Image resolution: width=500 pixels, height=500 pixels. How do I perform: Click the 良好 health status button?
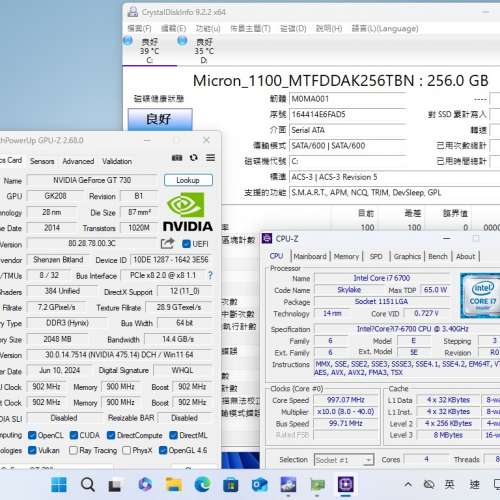click(x=160, y=119)
